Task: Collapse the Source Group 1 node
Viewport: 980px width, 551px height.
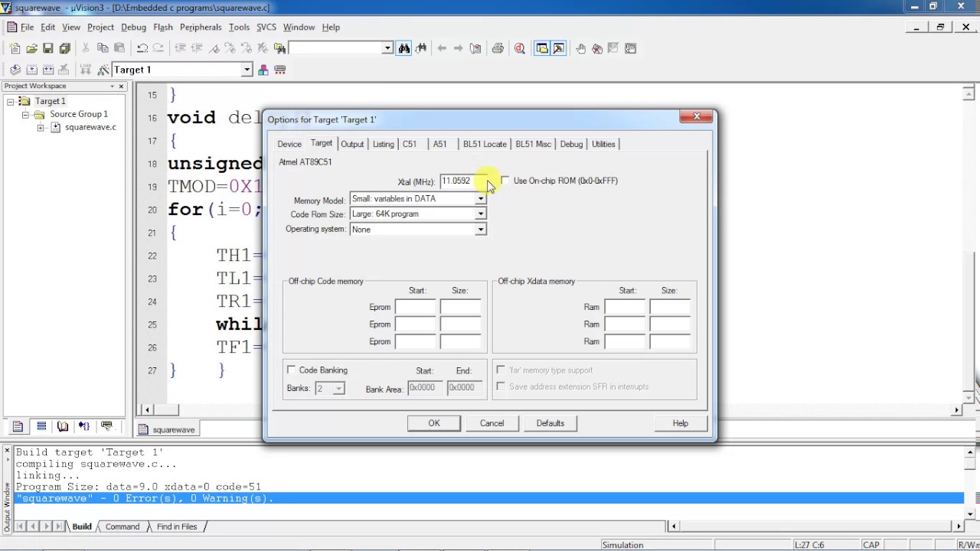Action: pyautogui.click(x=25, y=115)
